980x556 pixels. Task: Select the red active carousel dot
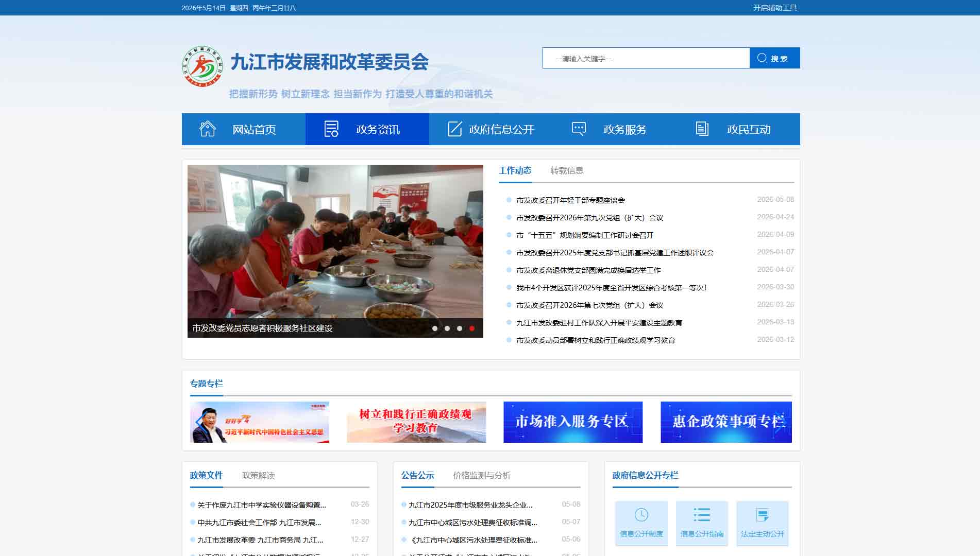pyautogui.click(x=472, y=328)
